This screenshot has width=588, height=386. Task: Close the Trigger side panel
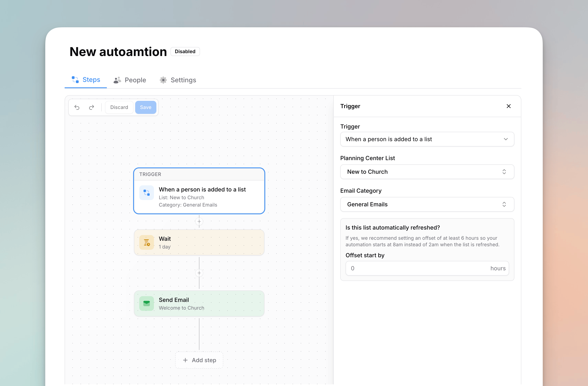point(508,106)
